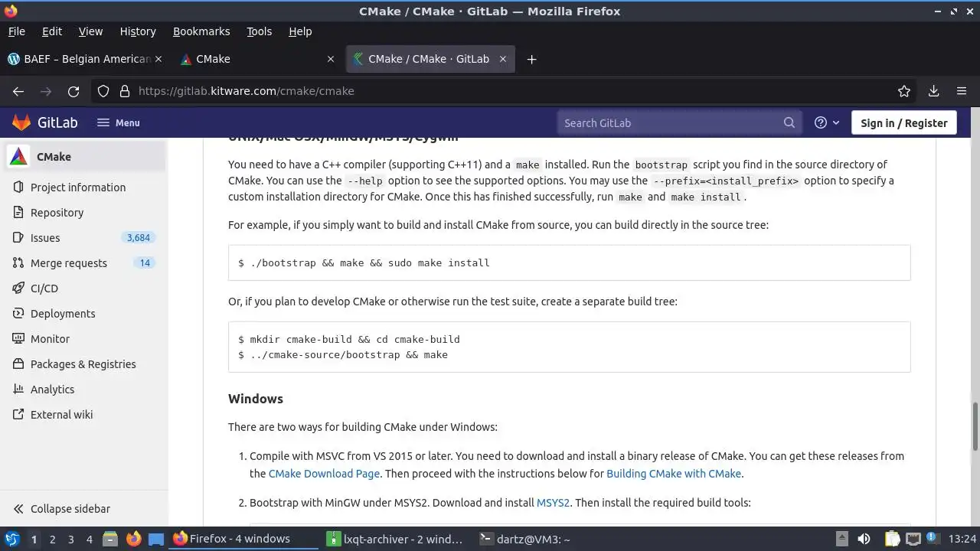
Task: Open the LXQt start menu icon
Action: [12, 539]
